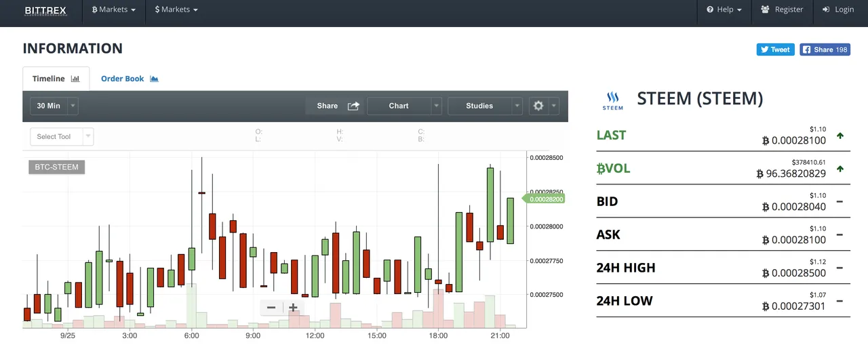Click the BTC-STEEM chart label
Viewport: 868px width, 347px height.
point(57,167)
